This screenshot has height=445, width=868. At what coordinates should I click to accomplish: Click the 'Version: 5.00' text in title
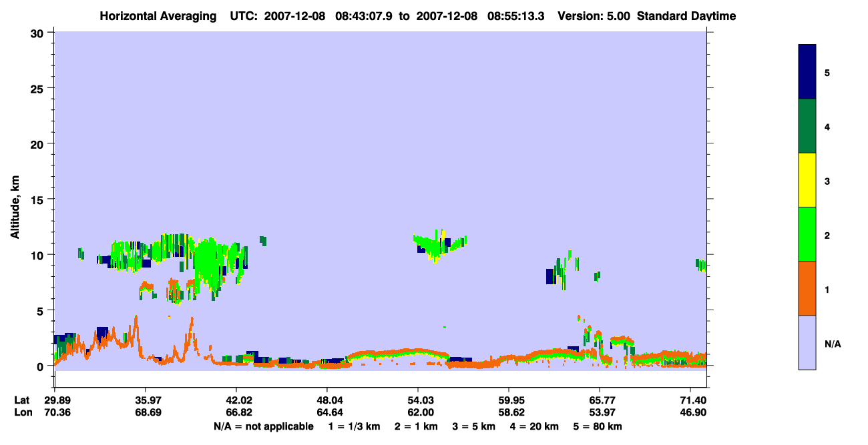click(x=594, y=16)
